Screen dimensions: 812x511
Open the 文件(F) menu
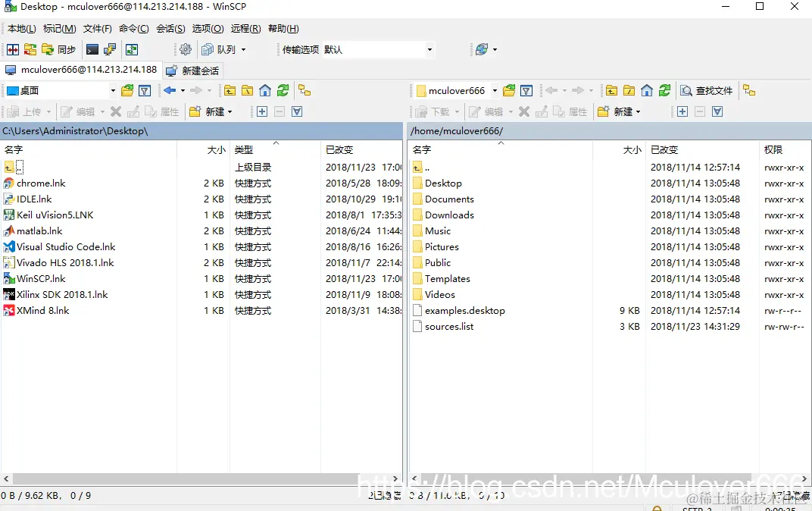[98, 29]
